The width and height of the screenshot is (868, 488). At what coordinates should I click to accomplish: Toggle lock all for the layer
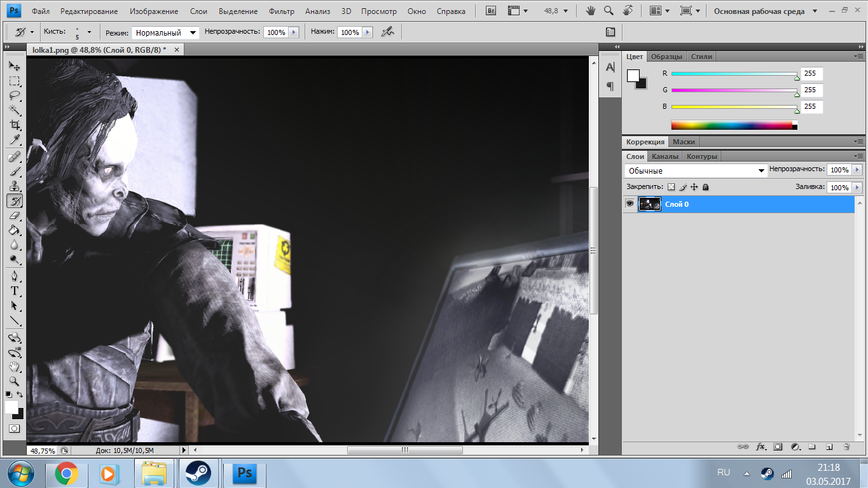(706, 187)
